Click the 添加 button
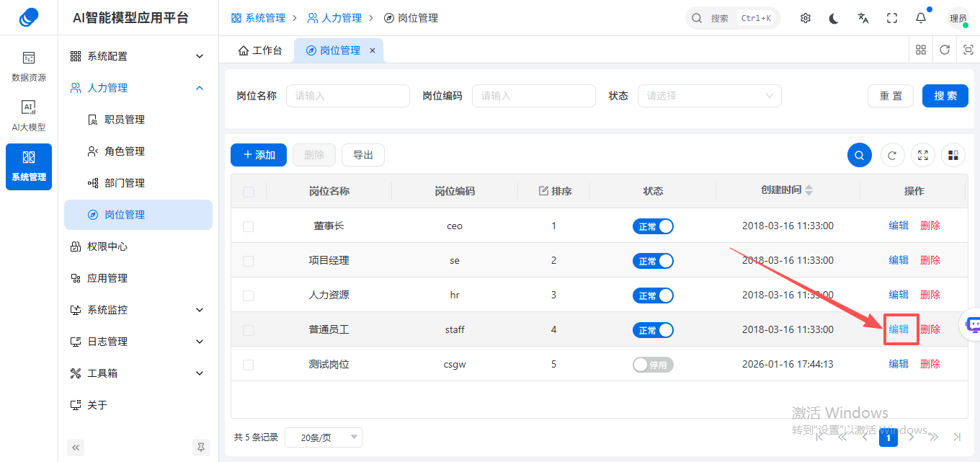 (259, 155)
